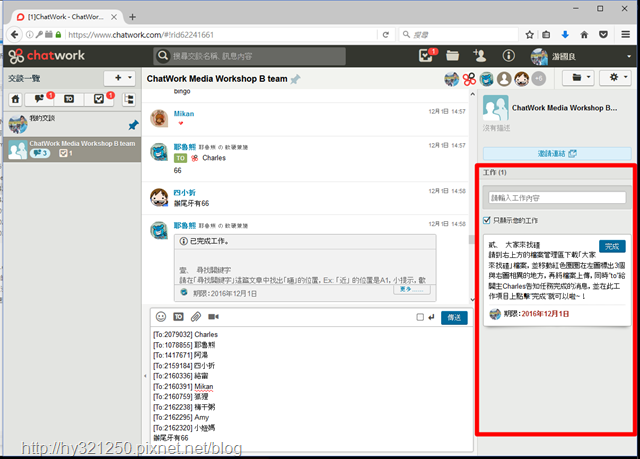Open the new chat plus dropdown

pyautogui.click(x=119, y=78)
